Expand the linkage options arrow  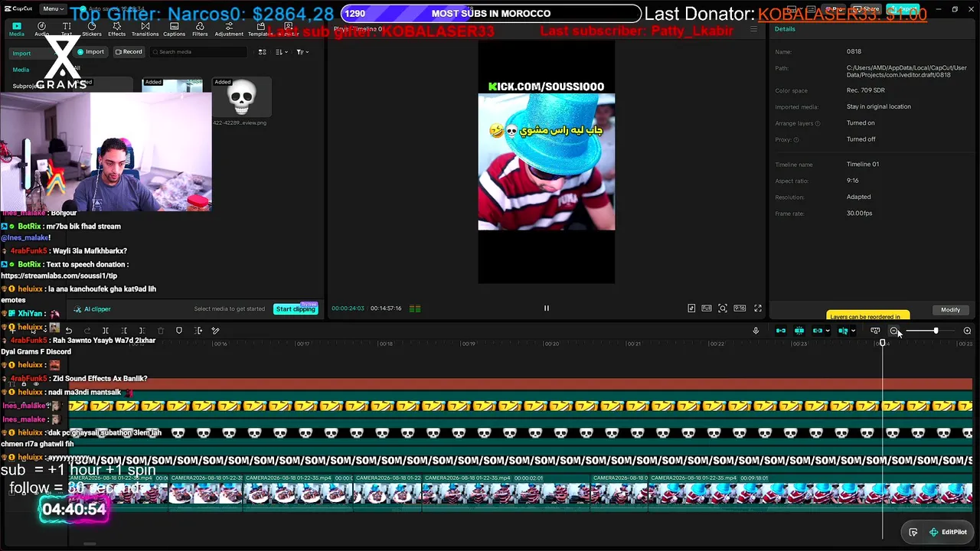coord(828,331)
